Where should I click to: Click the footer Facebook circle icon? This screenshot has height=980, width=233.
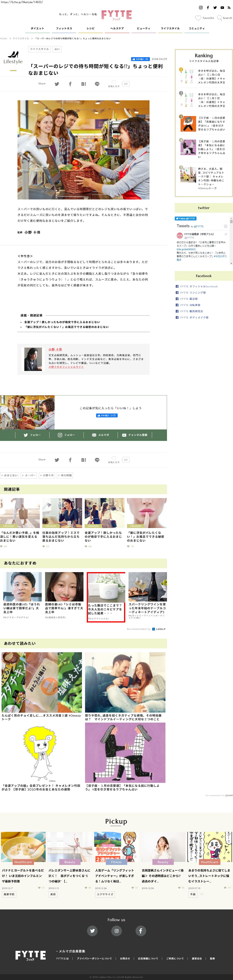coord(140,931)
